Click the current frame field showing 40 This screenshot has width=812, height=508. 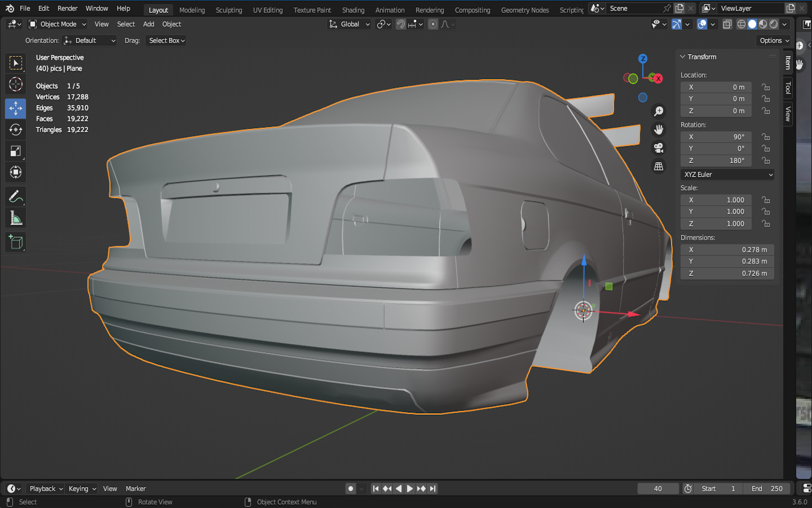point(657,489)
